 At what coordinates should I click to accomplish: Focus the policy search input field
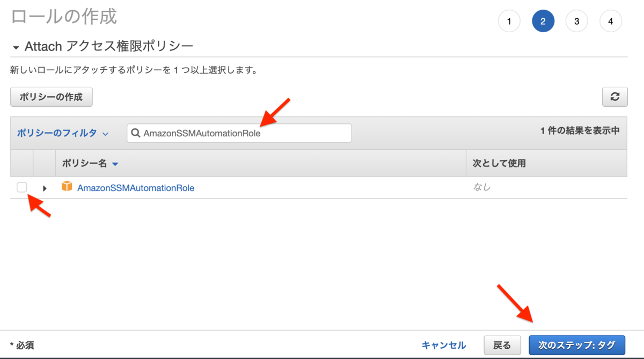point(239,133)
